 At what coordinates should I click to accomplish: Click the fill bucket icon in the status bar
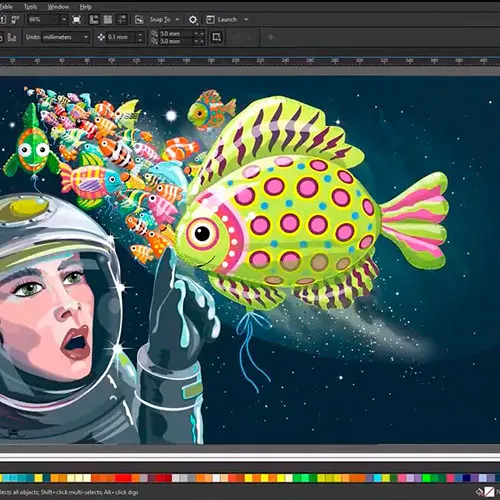(479, 492)
